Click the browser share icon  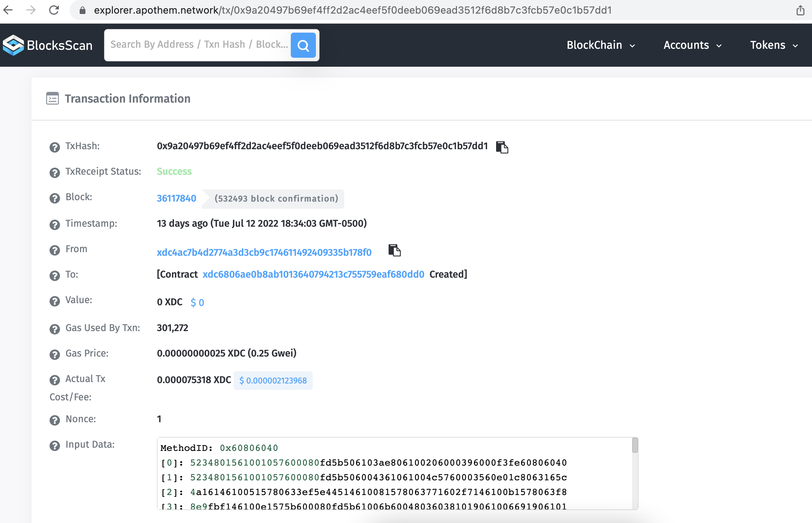click(800, 10)
